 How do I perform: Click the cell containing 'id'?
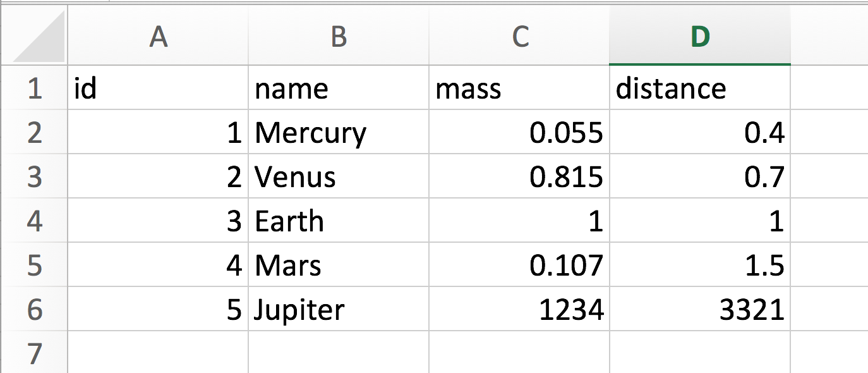[158, 88]
